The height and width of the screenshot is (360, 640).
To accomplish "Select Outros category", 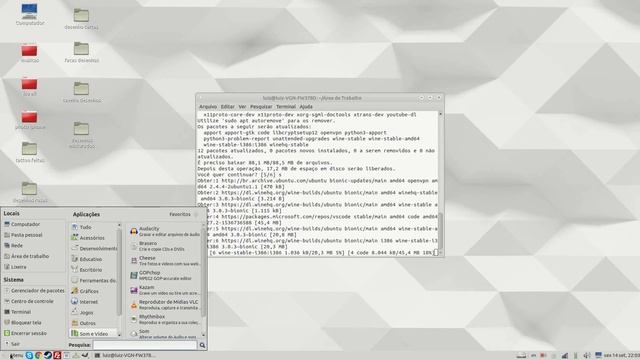I will click(x=93, y=323).
